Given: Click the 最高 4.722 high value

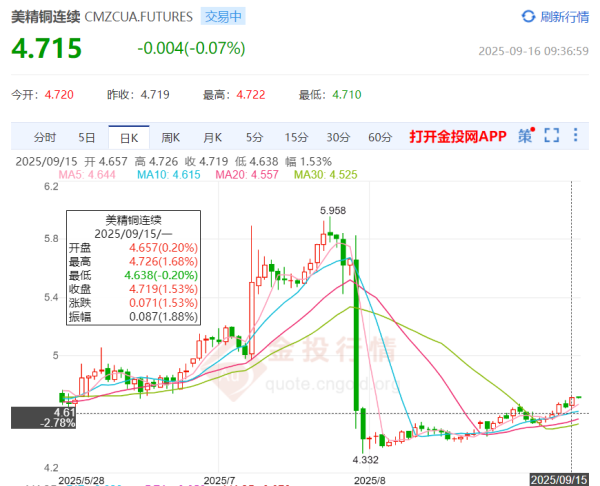Looking at the screenshot, I should click(x=251, y=95).
